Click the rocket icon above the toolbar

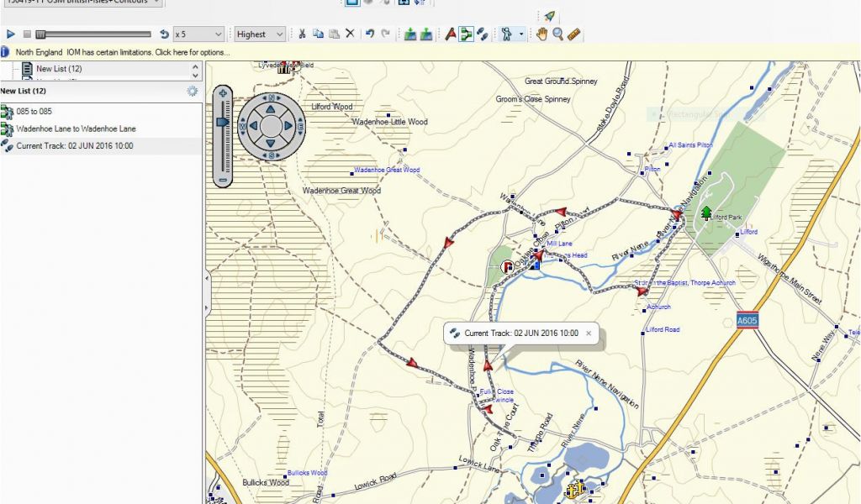click(549, 16)
